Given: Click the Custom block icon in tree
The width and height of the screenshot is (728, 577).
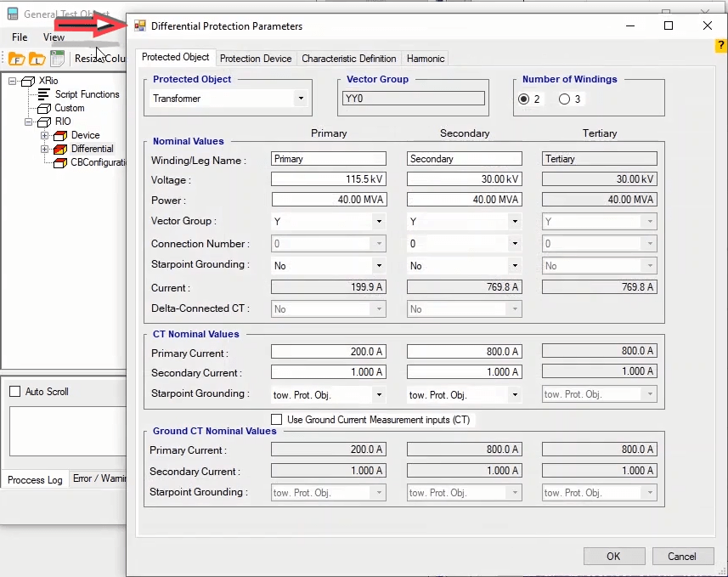Looking at the screenshot, I should point(43,108).
